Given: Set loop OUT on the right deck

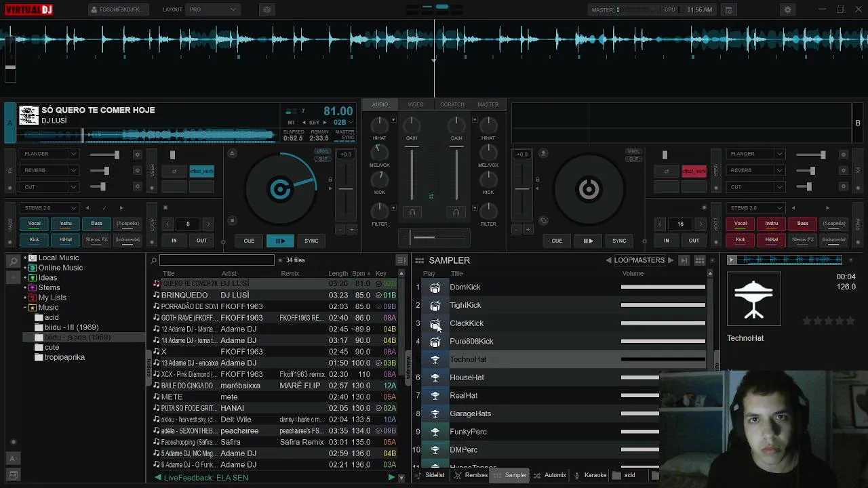Looking at the screenshot, I should 694,241.
